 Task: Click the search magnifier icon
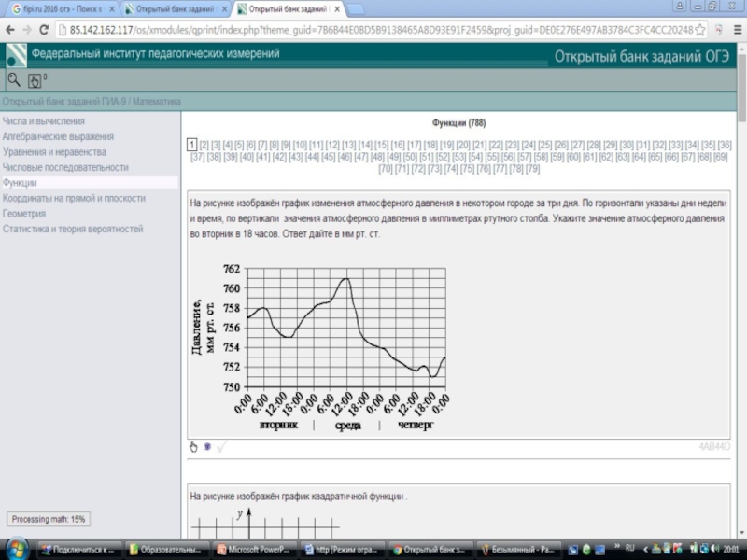coord(13,80)
